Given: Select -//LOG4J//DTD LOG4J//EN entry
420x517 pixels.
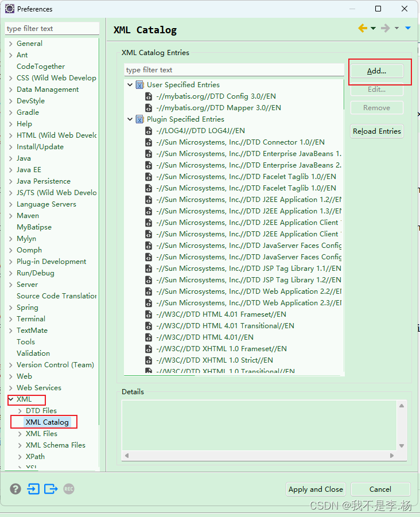Looking at the screenshot, I should point(200,131).
